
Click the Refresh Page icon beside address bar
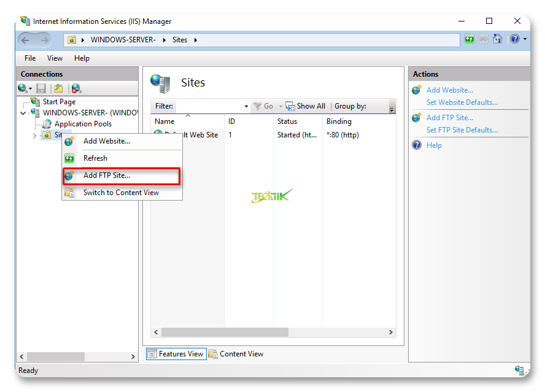click(x=470, y=39)
